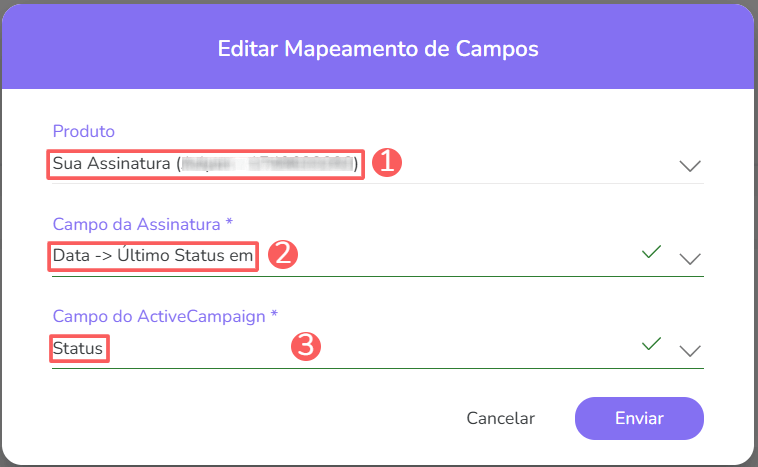
Task: Click the asterisk beside Campo do ActiveCampaign
Action: click(274, 314)
